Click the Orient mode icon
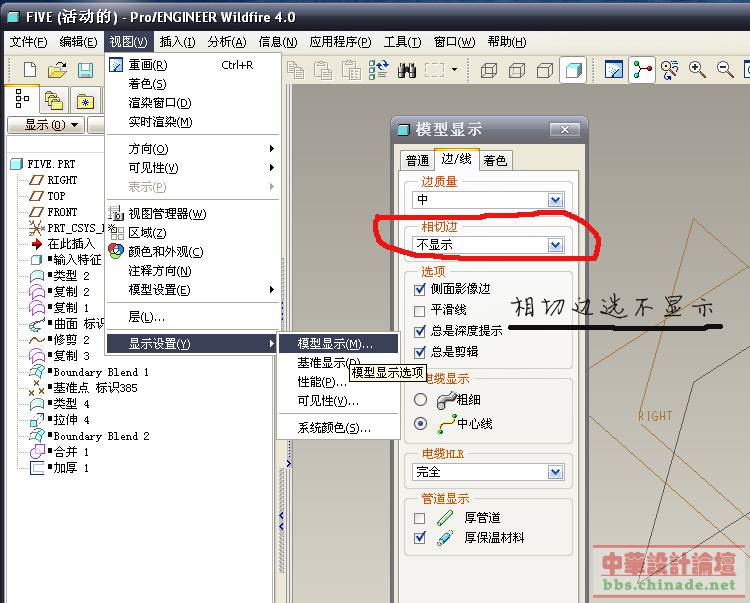Viewport: 750px width, 603px height. pos(670,70)
